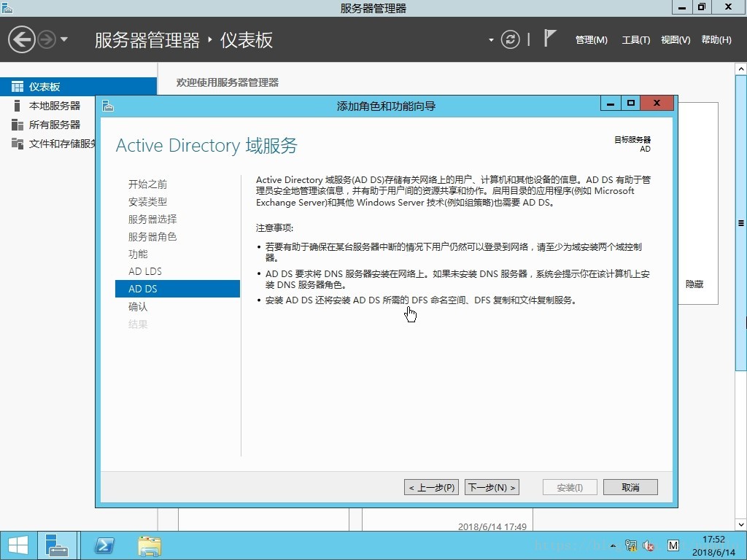The image size is (747, 560).
Task: Click the 本地服务器 server icon
Action: click(18, 106)
